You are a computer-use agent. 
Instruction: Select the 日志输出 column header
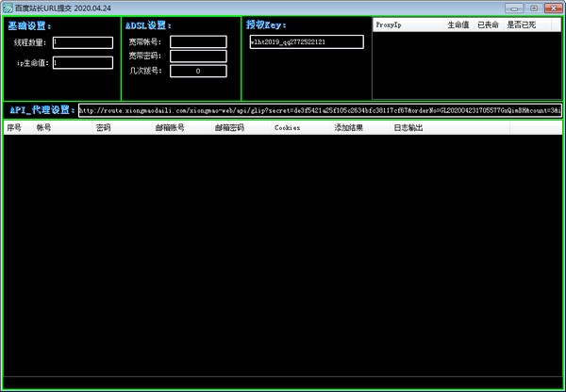(x=408, y=127)
